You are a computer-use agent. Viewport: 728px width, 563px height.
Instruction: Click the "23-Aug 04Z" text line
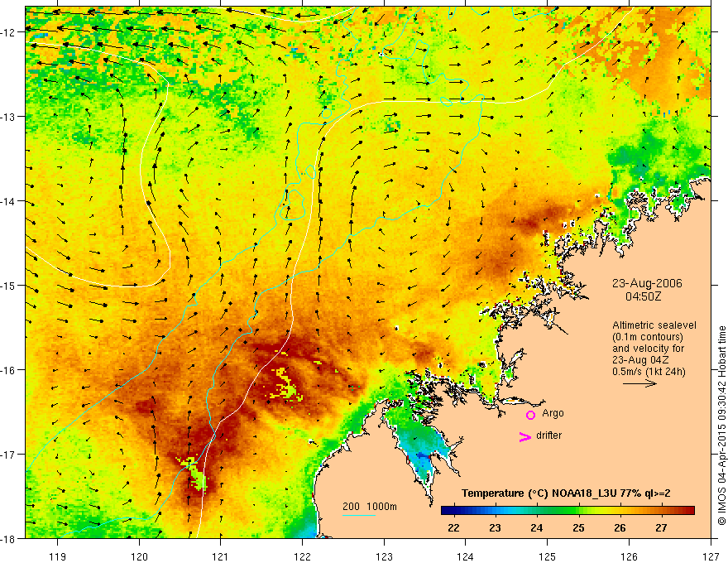click(x=640, y=360)
